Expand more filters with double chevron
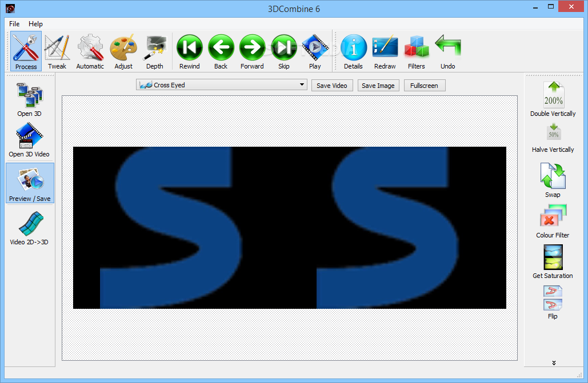This screenshot has height=383, width=588. click(x=554, y=363)
